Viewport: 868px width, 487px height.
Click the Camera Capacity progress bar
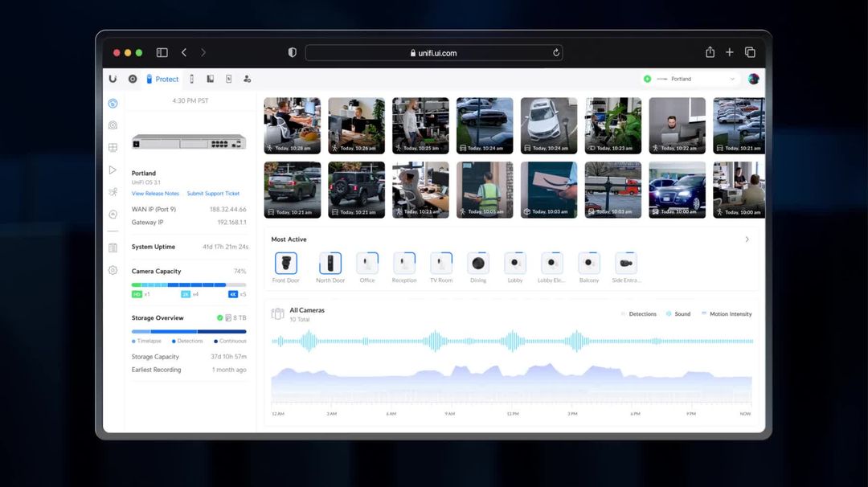pyautogui.click(x=186, y=284)
